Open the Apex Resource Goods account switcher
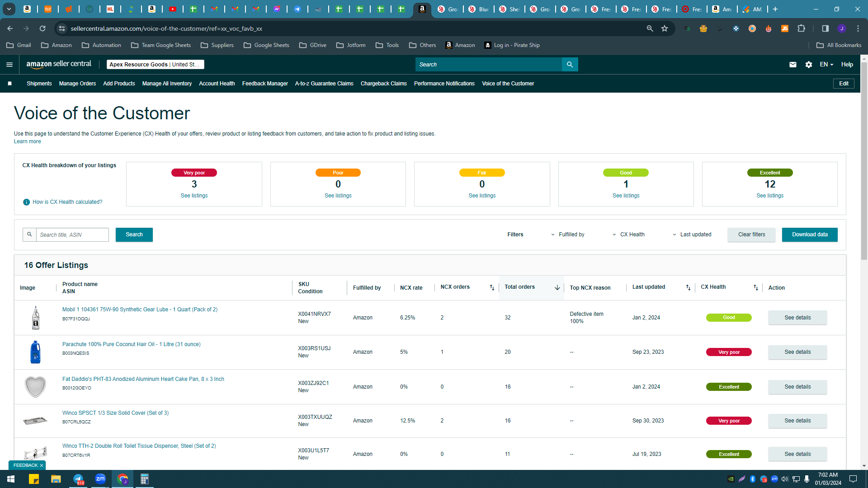Screen dimensions: 868x488 pyautogui.click(x=156, y=65)
